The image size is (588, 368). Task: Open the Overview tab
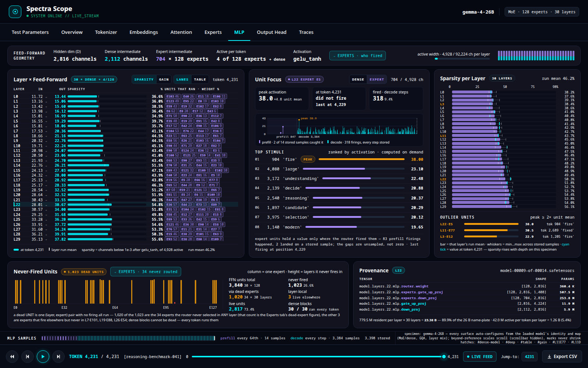coord(72,32)
